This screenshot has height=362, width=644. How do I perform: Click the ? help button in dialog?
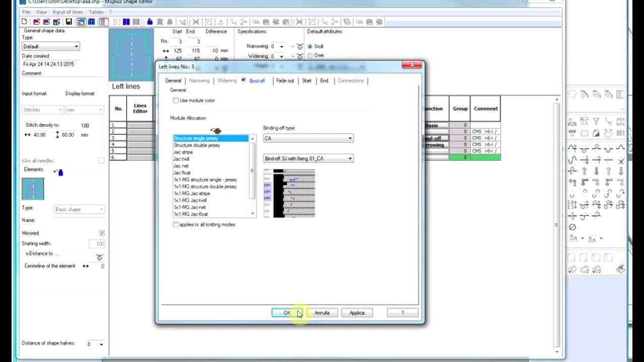pos(403,313)
